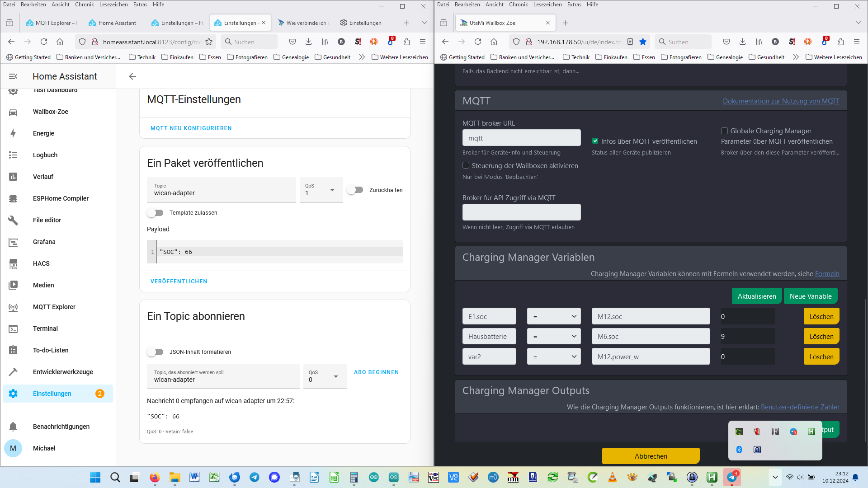
Task: Show hidden tray icons chevron in taskbar
Action: (775, 477)
